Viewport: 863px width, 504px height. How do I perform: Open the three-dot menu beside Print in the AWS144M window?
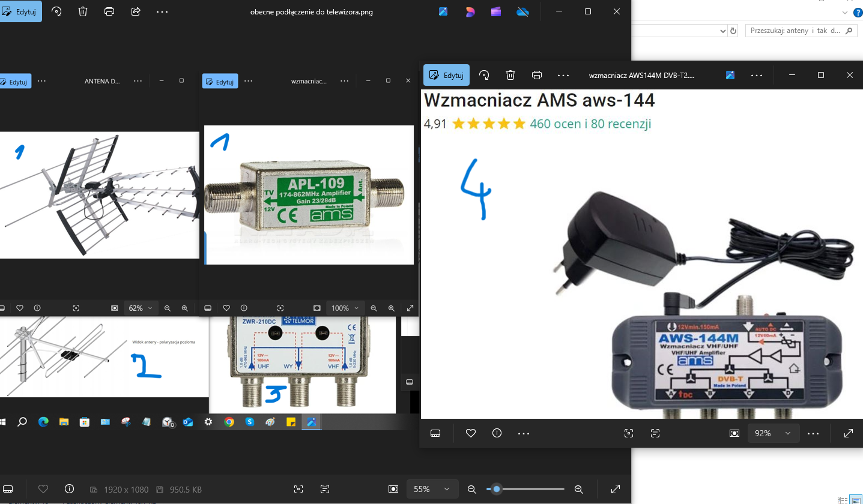click(x=563, y=75)
